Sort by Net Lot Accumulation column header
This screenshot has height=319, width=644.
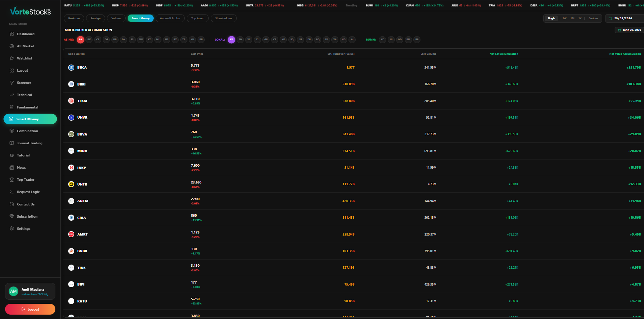tap(504, 54)
